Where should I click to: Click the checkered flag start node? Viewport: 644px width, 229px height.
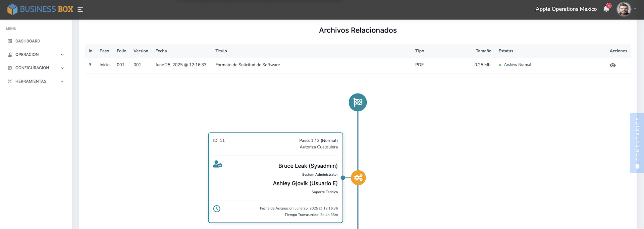click(358, 102)
